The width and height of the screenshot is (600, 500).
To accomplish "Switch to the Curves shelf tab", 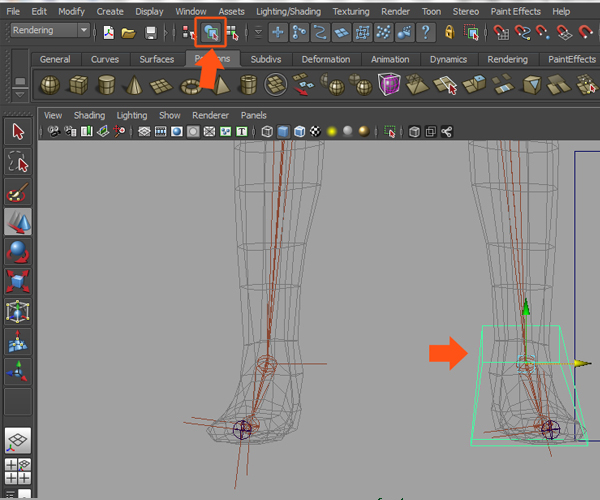I will tap(105, 59).
